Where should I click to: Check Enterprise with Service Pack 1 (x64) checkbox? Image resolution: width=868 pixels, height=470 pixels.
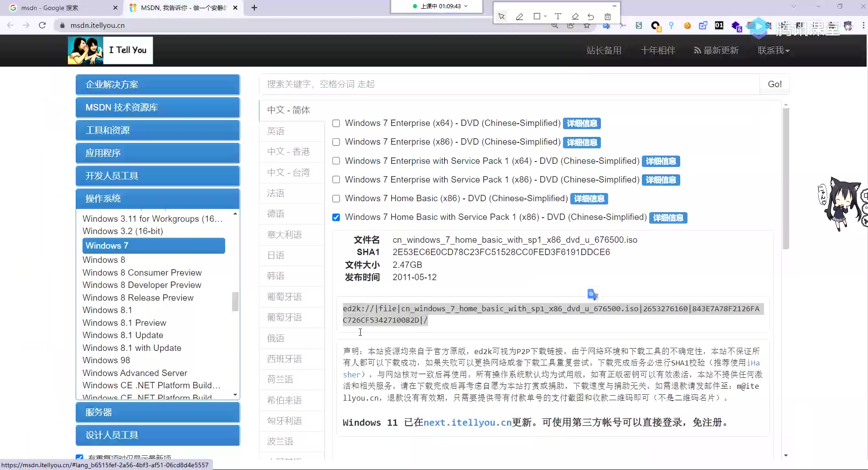click(x=336, y=161)
